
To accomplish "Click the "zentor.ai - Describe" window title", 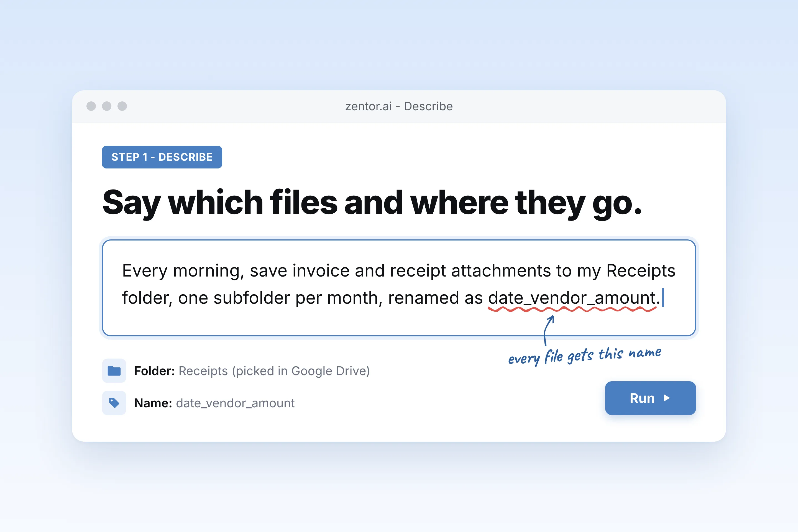I will [399, 106].
